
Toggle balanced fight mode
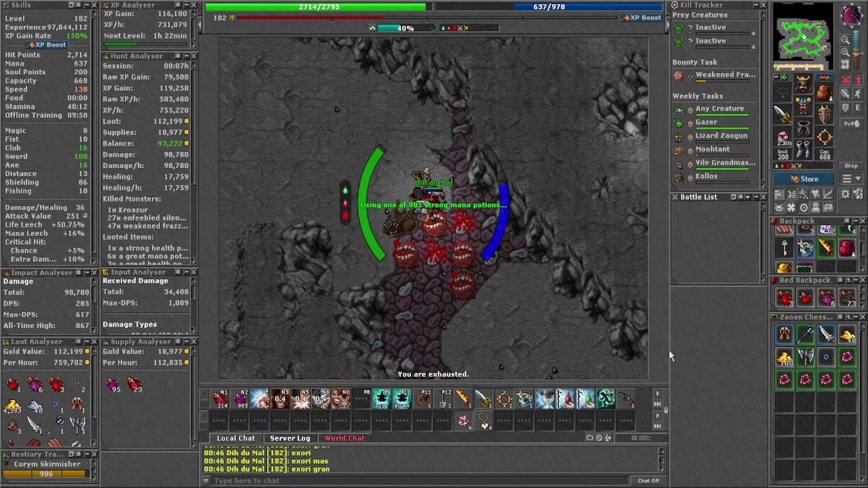pyautogui.click(x=846, y=94)
